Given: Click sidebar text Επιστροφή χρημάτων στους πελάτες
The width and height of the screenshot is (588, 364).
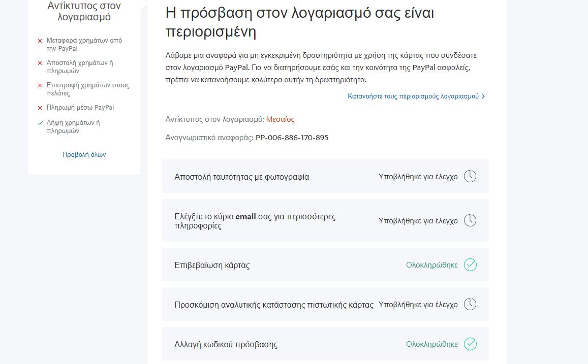Looking at the screenshot, I should (88, 89).
